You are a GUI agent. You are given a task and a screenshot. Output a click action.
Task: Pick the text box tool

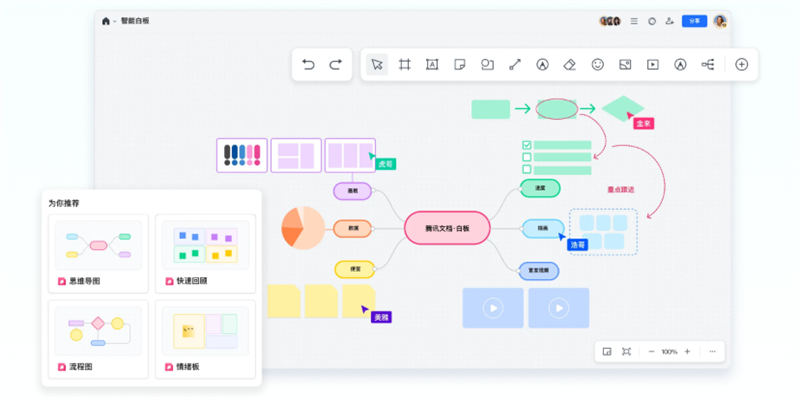point(432,64)
